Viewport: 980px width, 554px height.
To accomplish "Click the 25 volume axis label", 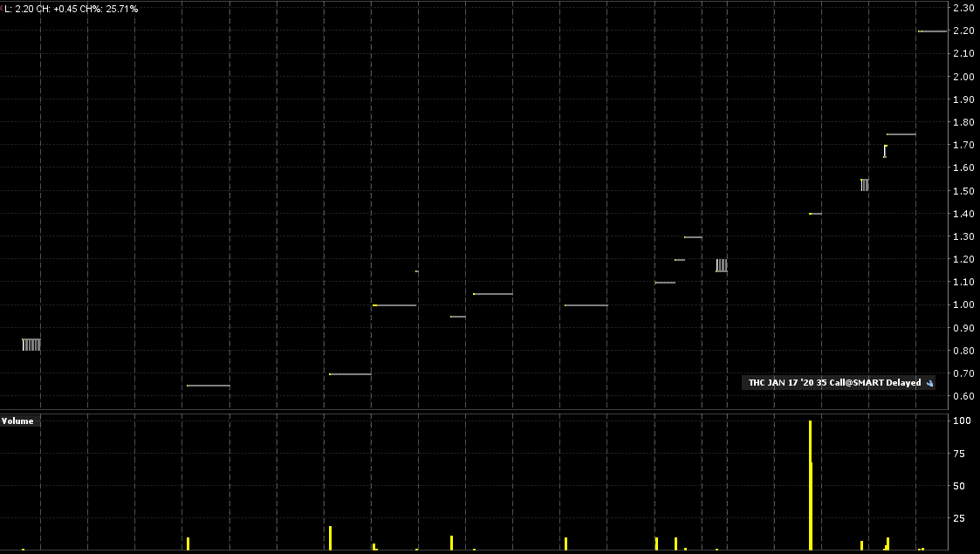I will (x=959, y=518).
